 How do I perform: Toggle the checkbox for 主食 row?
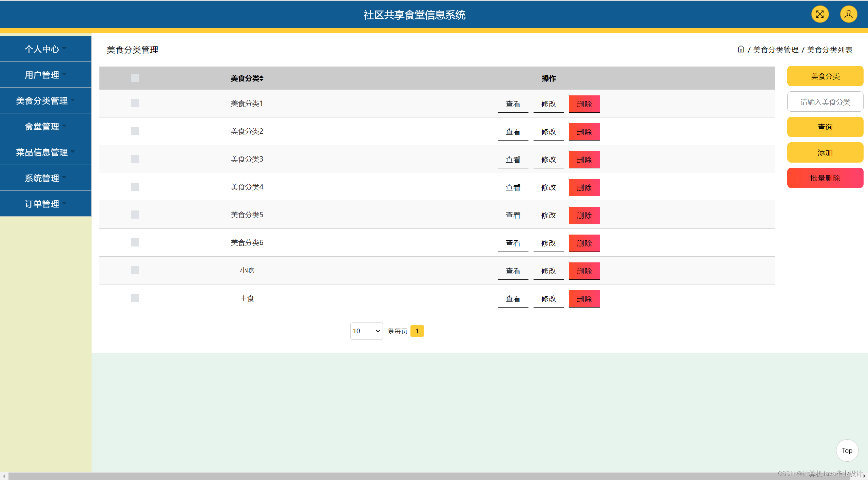[x=135, y=298]
